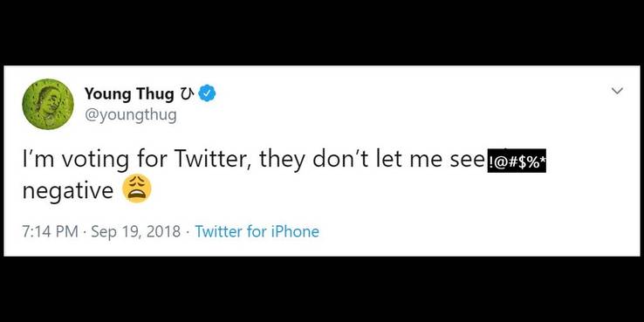Click the dot separator before Twitter for iPhone
Viewport: 644px width, 322px height.
coord(188,232)
